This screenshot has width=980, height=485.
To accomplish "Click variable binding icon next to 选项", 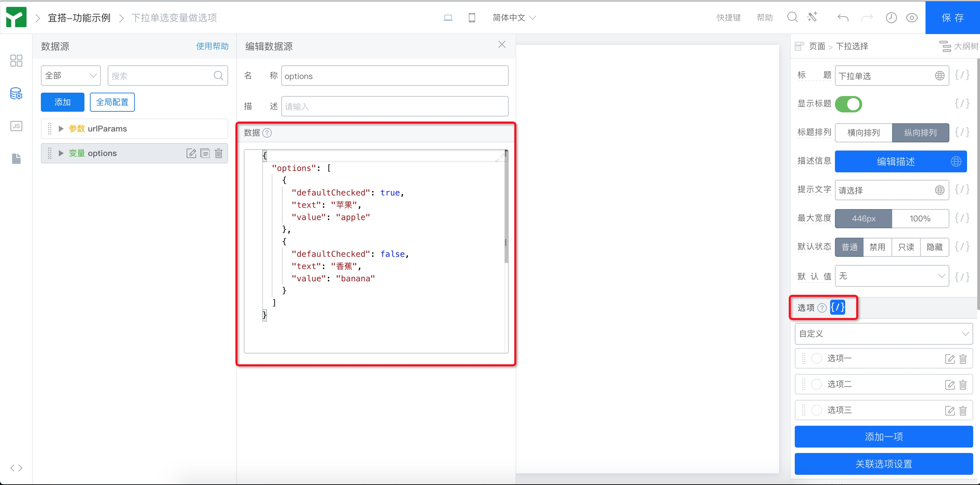I will tap(837, 307).
